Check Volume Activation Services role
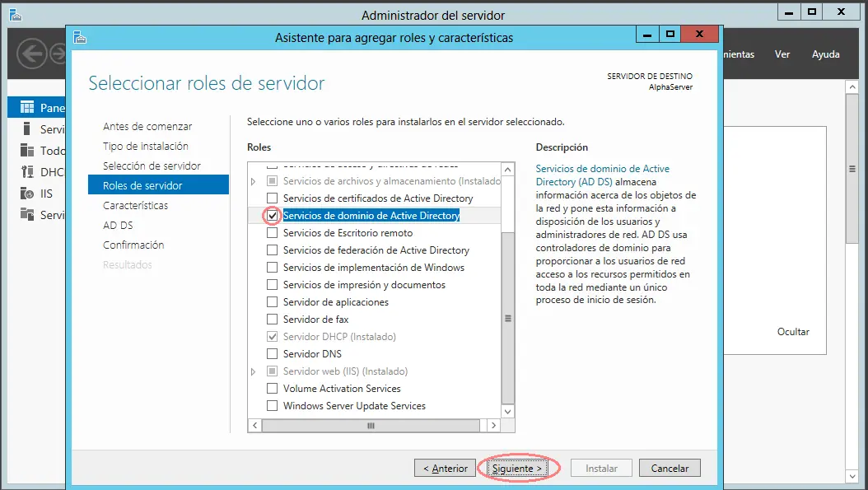This screenshot has width=868, height=490. [x=272, y=388]
